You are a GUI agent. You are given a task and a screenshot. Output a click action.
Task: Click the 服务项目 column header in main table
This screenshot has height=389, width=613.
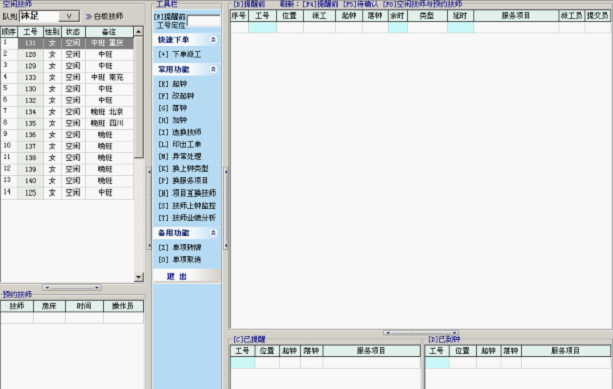[x=516, y=16]
